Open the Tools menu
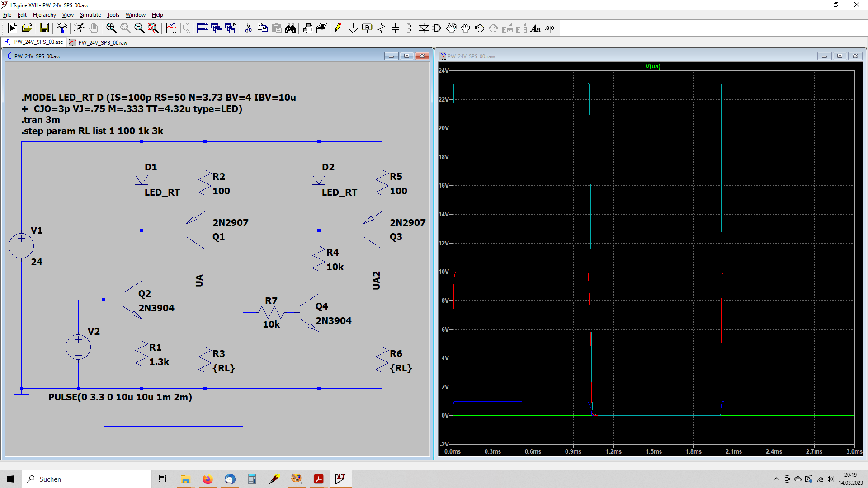Screen dimensions: 868x488 [x=113, y=15]
